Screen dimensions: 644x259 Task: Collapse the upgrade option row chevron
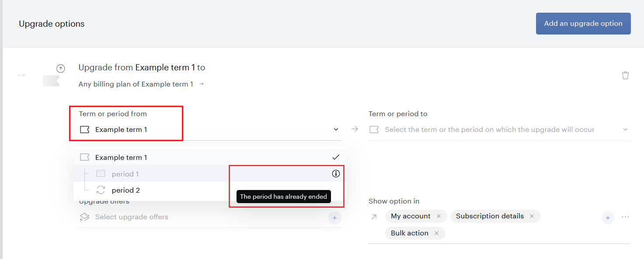click(x=24, y=75)
